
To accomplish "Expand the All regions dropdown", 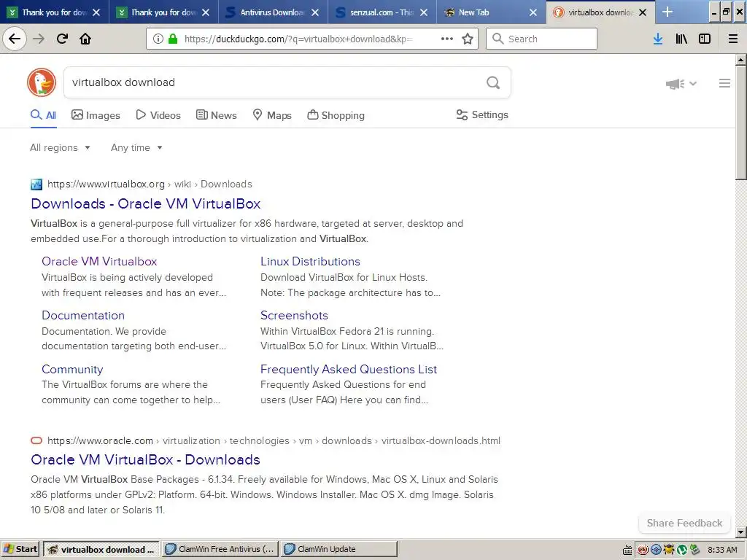I will pos(60,147).
